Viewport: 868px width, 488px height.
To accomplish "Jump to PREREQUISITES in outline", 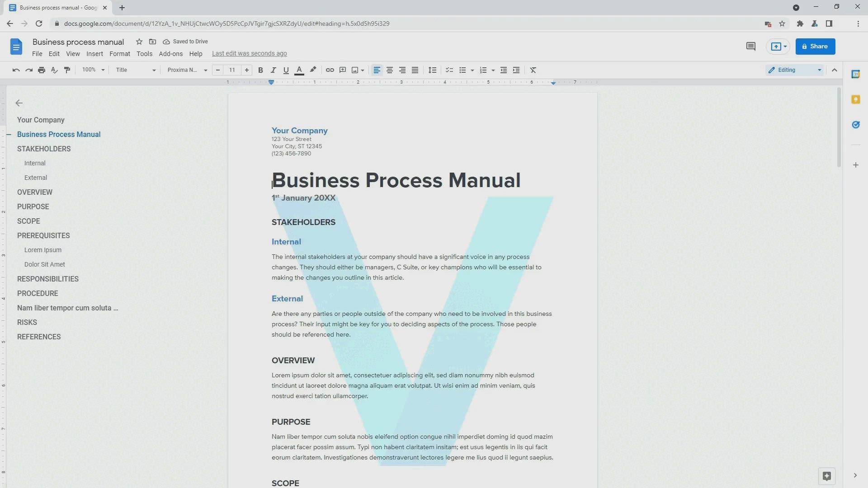I will click(43, 236).
